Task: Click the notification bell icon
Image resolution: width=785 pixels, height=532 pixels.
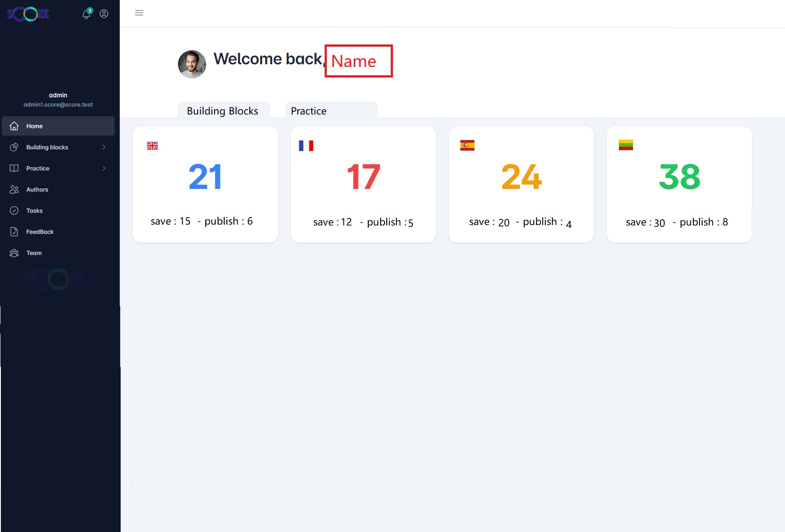Action: point(86,14)
